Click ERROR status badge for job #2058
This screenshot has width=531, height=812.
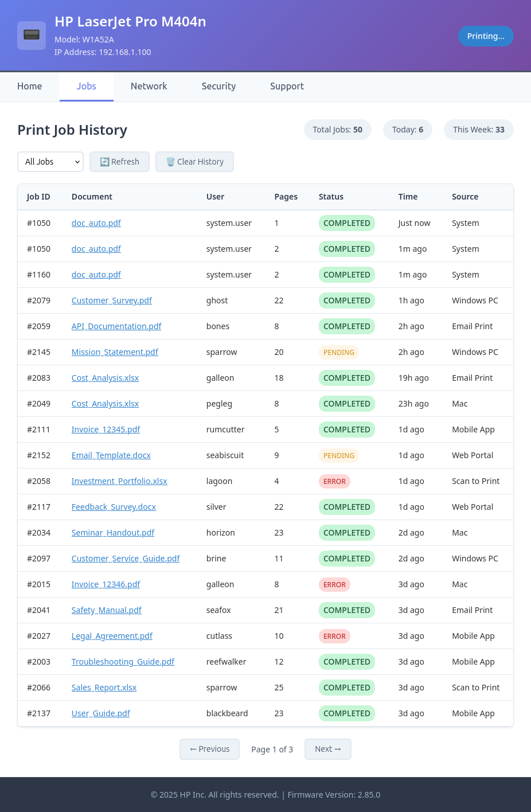tap(334, 481)
